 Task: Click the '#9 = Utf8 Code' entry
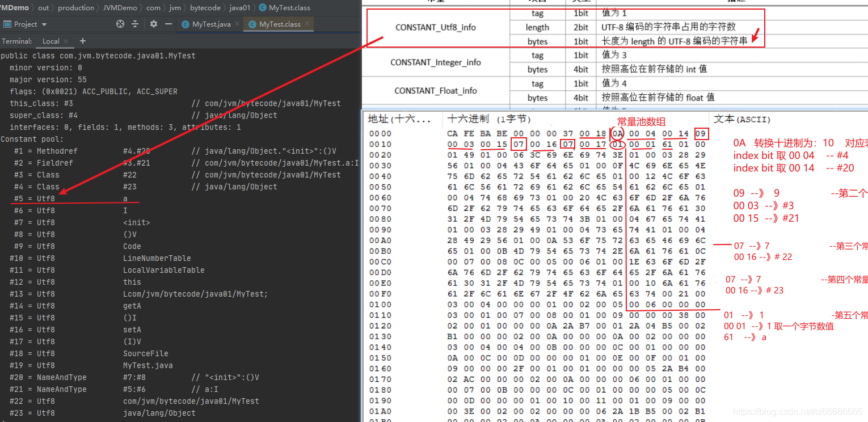click(77, 246)
